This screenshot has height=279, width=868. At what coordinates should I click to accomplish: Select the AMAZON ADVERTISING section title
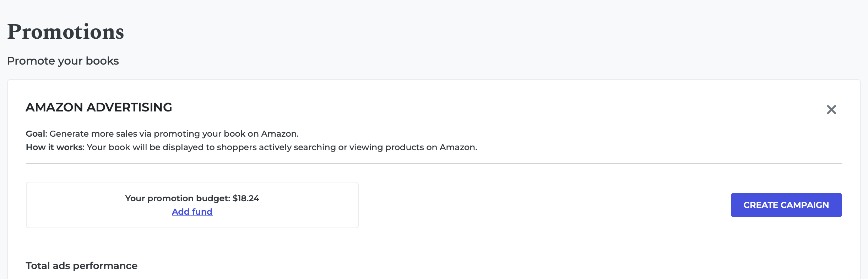pos(99,107)
